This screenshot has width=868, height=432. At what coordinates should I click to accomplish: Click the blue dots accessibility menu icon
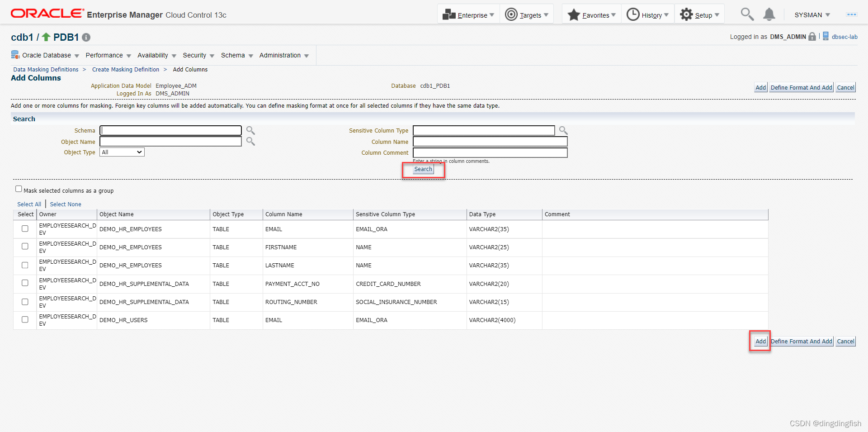pos(852,14)
